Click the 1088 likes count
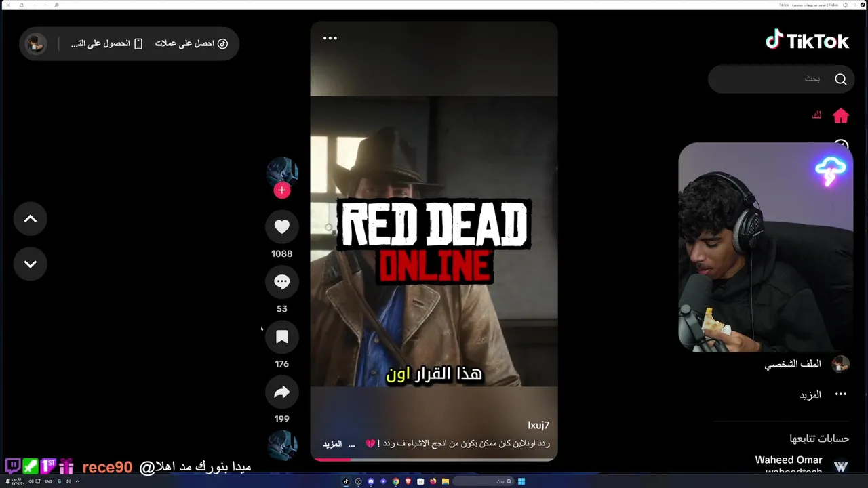This screenshot has height=488, width=868. coord(282,254)
